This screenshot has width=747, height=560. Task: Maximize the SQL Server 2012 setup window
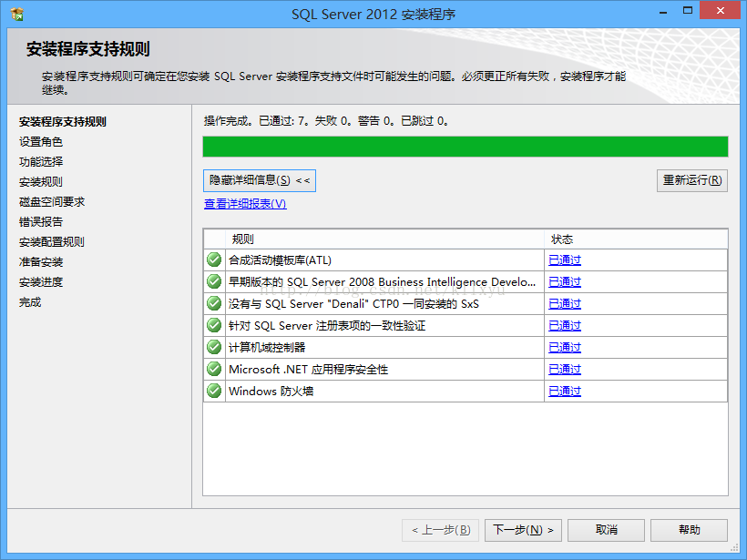[688, 11]
